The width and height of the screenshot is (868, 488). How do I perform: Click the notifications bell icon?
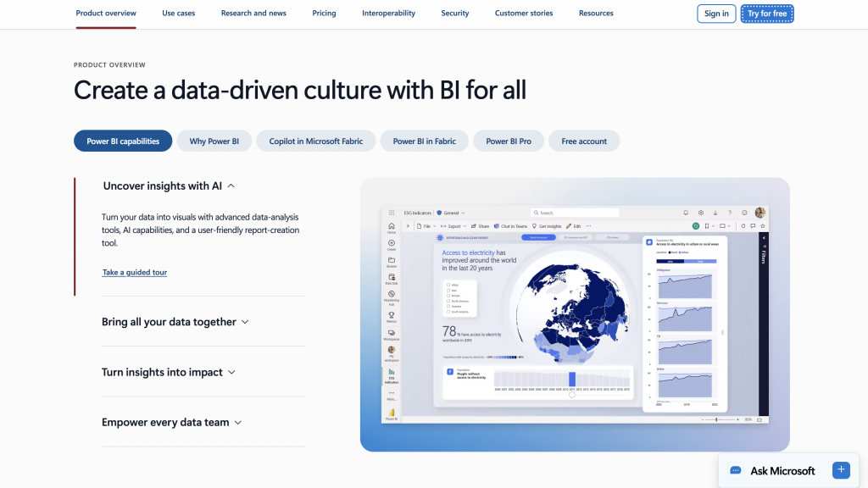click(x=686, y=212)
